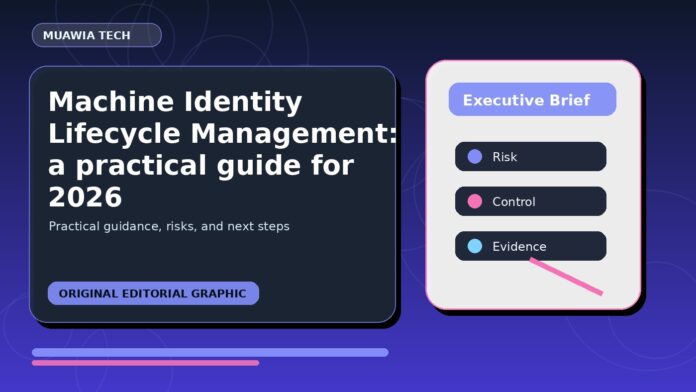Click the pink dot beside Control
The height and width of the screenshot is (392, 696).
point(475,202)
